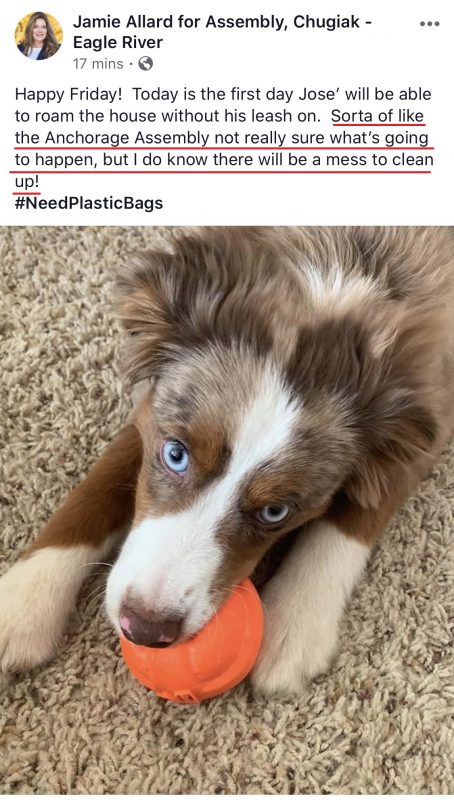Click the puppy's bright blue left eye
Screen dimensions: 454x800
pos(175,456)
